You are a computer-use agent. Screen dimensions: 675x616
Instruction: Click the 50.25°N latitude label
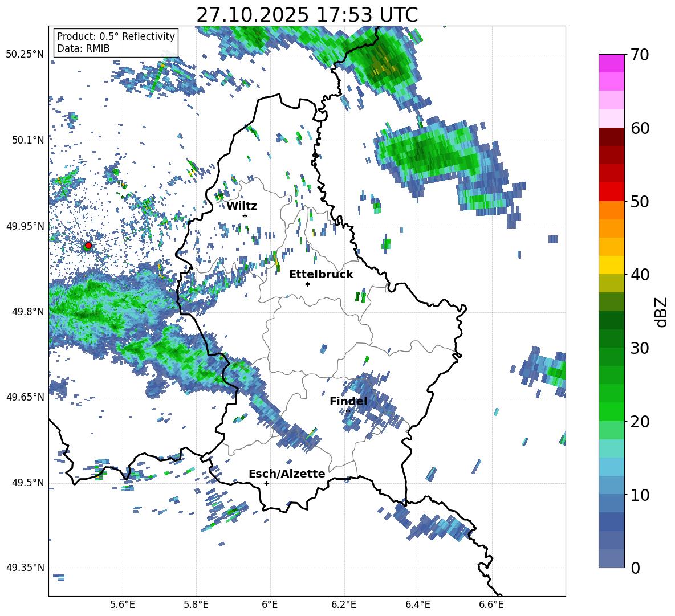coord(25,55)
